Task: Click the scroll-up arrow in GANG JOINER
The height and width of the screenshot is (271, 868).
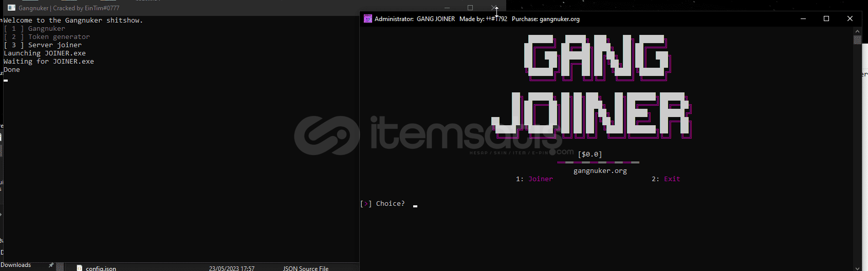Action: click(857, 31)
